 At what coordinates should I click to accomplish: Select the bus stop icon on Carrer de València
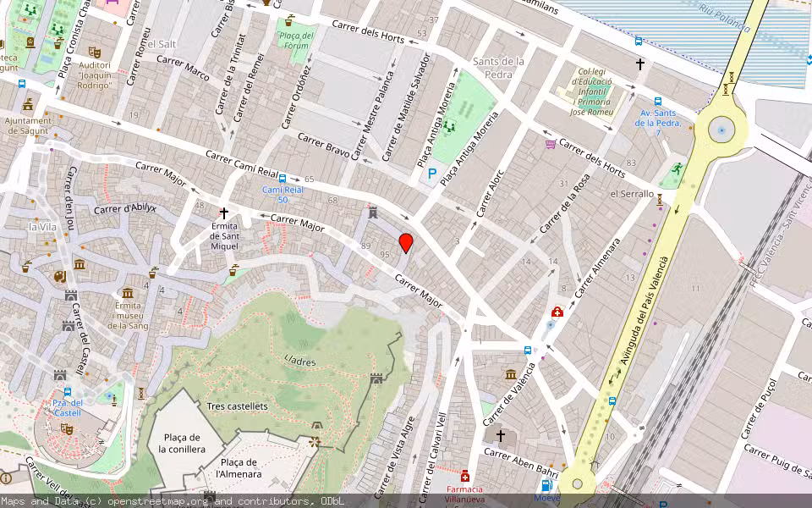tap(527, 351)
